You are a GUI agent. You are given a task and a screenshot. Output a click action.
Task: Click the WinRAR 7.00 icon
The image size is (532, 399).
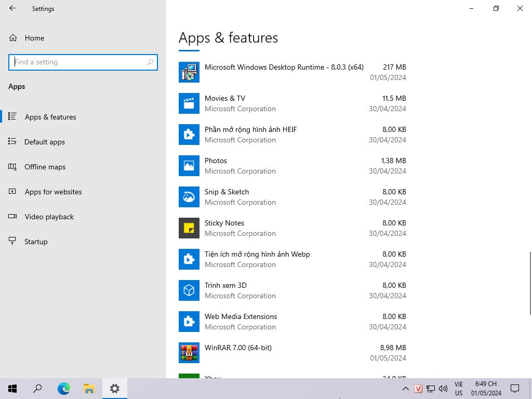pyautogui.click(x=189, y=353)
